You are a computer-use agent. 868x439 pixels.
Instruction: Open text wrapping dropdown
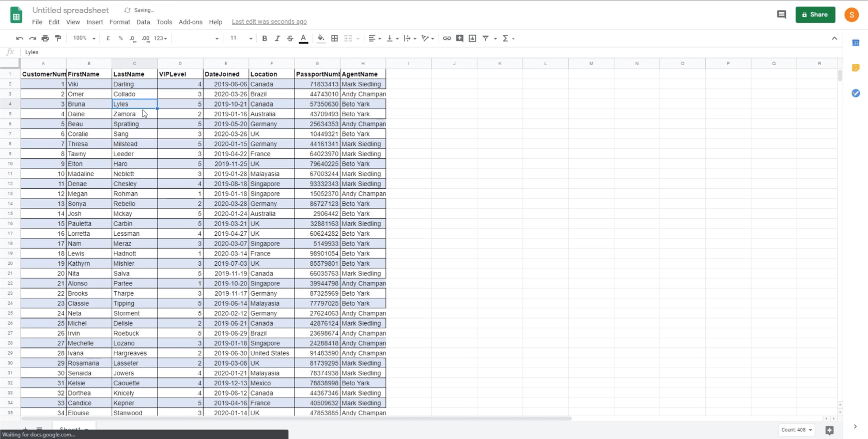pos(410,38)
